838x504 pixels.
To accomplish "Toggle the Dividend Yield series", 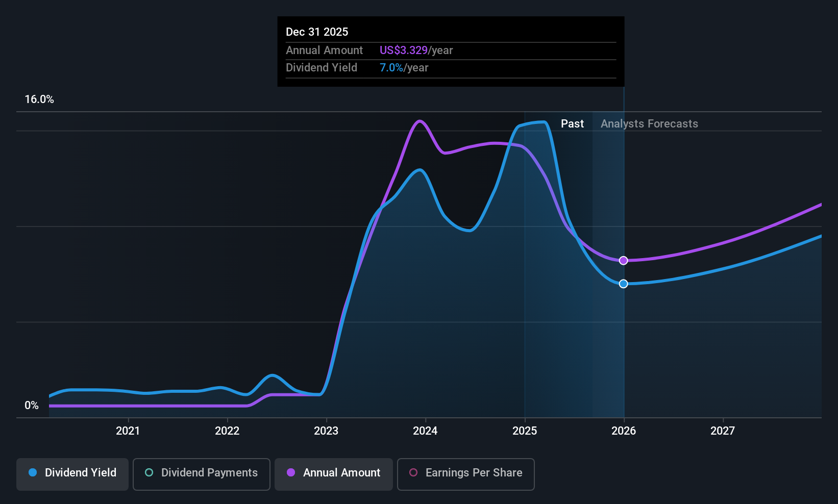I will [72, 474].
